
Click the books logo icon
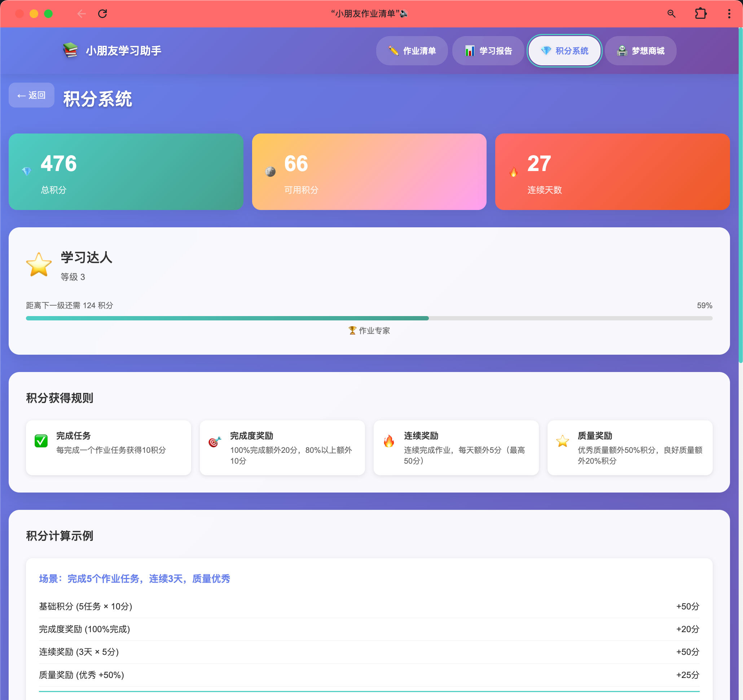[x=70, y=51]
